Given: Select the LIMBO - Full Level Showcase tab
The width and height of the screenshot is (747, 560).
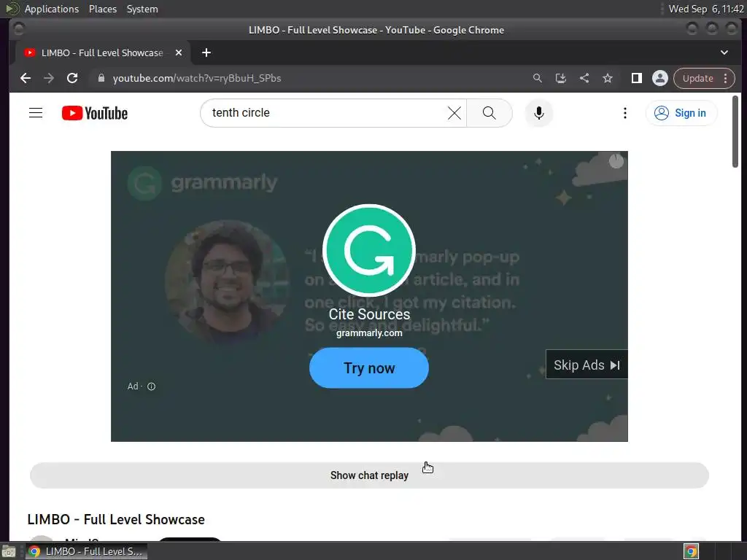Looking at the screenshot, I should tap(103, 52).
